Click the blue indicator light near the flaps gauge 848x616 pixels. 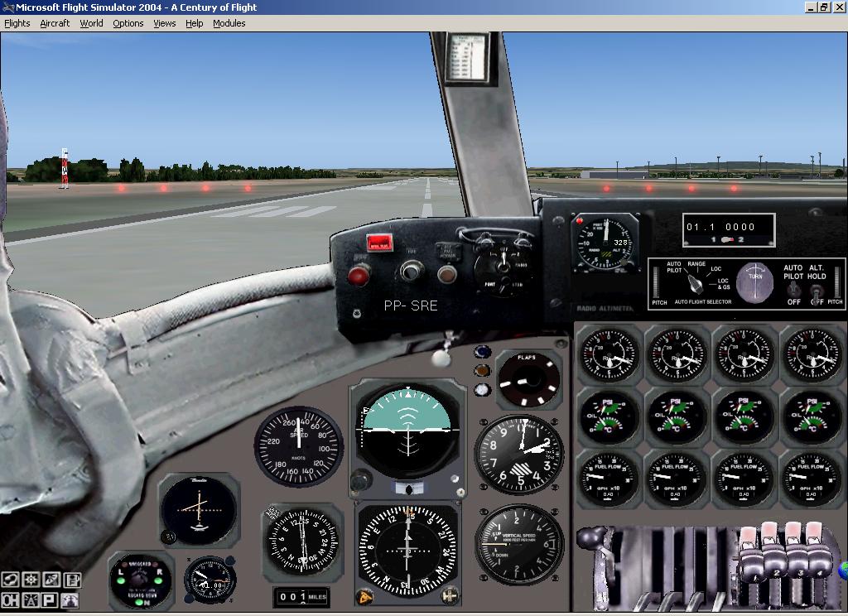pyautogui.click(x=483, y=353)
